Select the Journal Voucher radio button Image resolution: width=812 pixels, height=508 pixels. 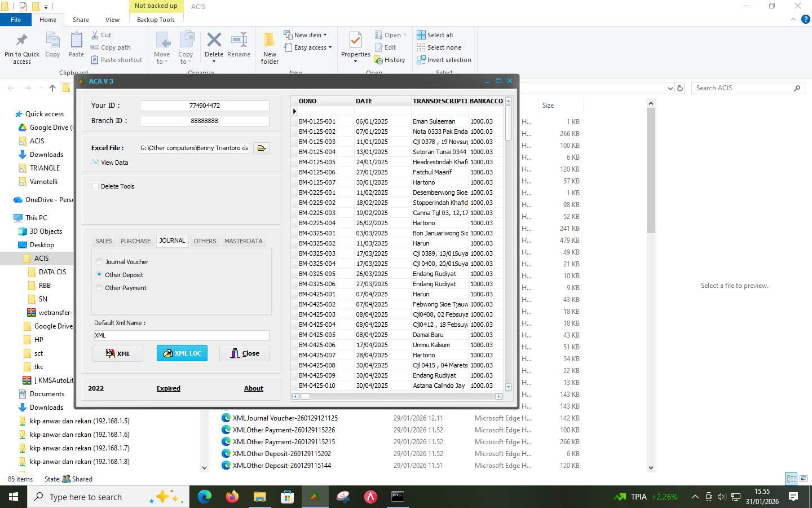pyautogui.click(x=99, y=261)
